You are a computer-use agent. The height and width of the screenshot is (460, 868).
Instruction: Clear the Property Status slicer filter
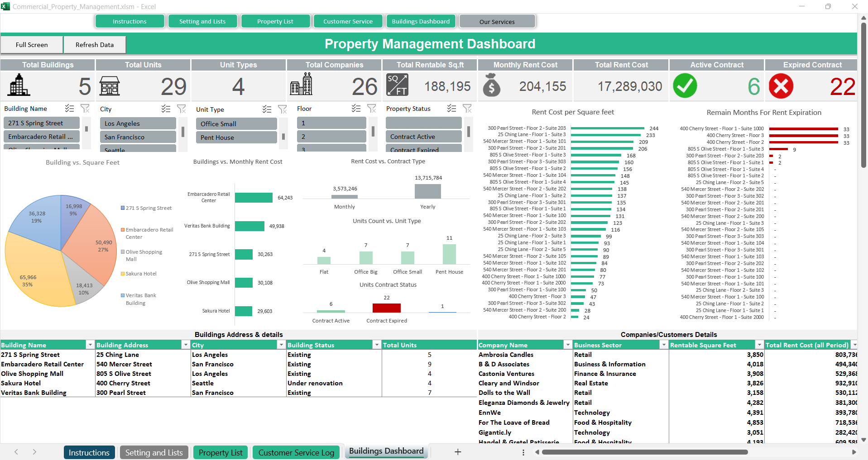pyautogui.click(x=467, y=109)
